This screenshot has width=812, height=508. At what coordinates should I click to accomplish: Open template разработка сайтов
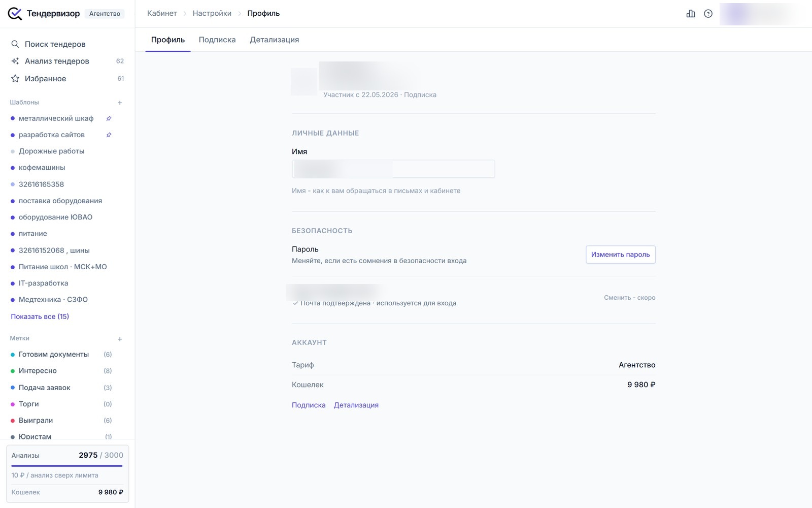(x=52, y=135)
